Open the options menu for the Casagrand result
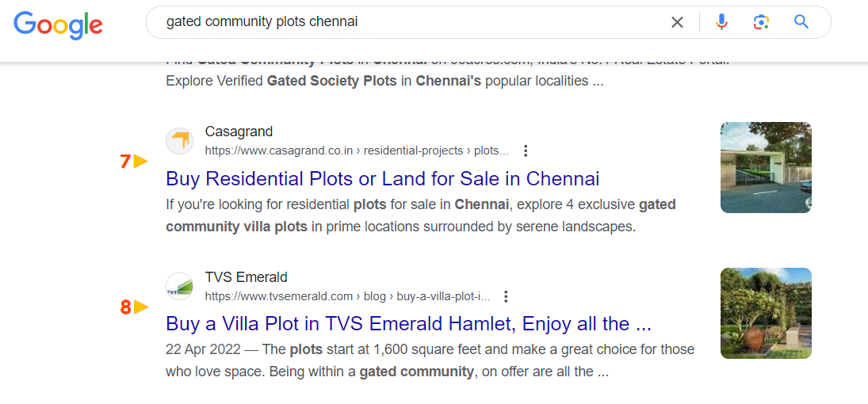The width and height of the screenshot is (868, 404). click(x=526, y=151)
